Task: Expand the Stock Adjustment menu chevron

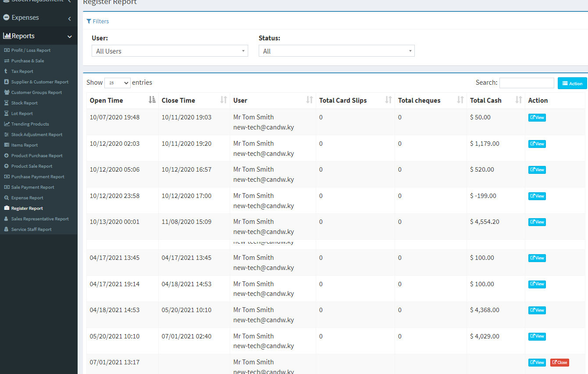Action: pos(70,1)
